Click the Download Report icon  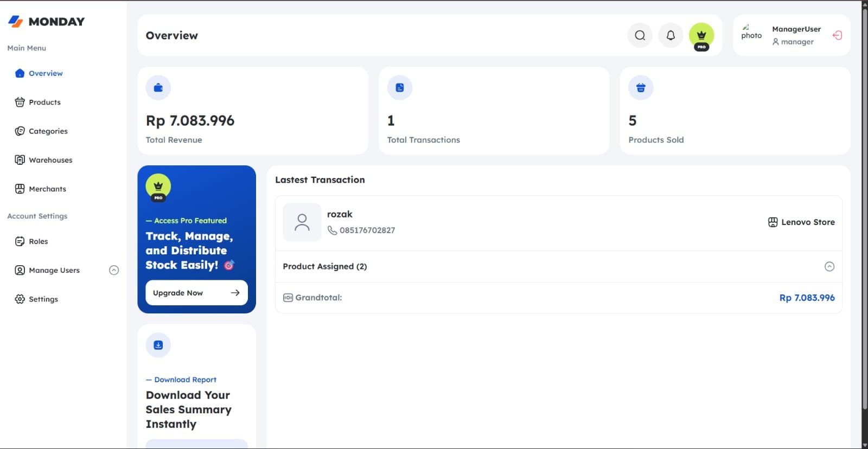(x=158, y=345)
